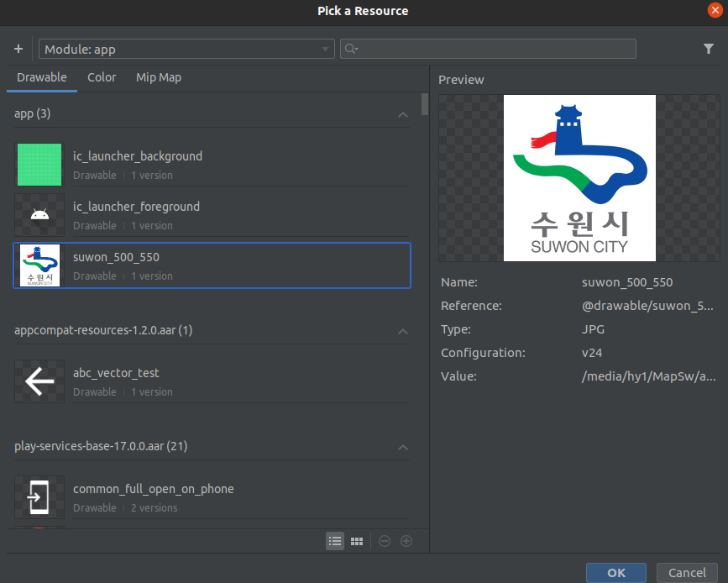Click the zoom out minus icon
Image resolution: width=728 pixels, height=583 pixels.
coord(385,541)
